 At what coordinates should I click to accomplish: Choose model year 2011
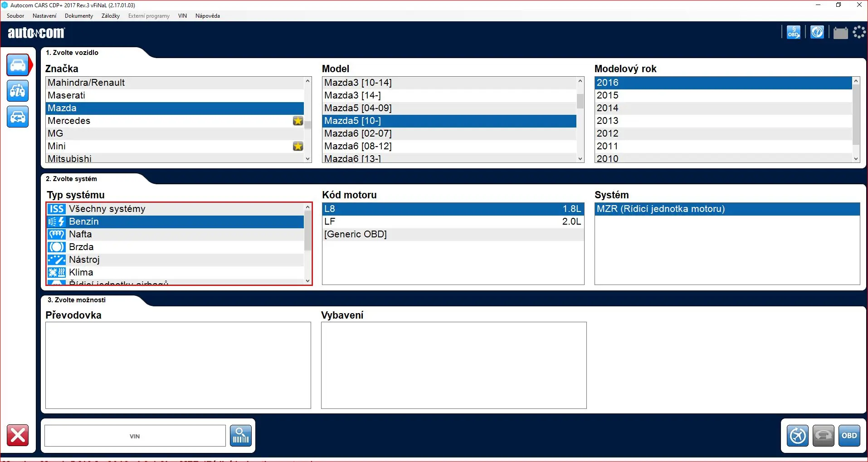click(723, 146)
